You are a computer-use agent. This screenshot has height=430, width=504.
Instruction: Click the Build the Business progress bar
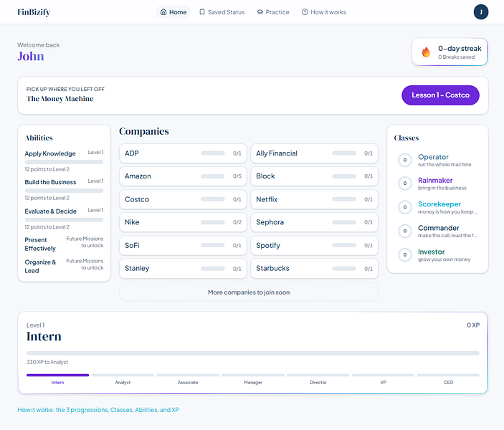[64, 191]
